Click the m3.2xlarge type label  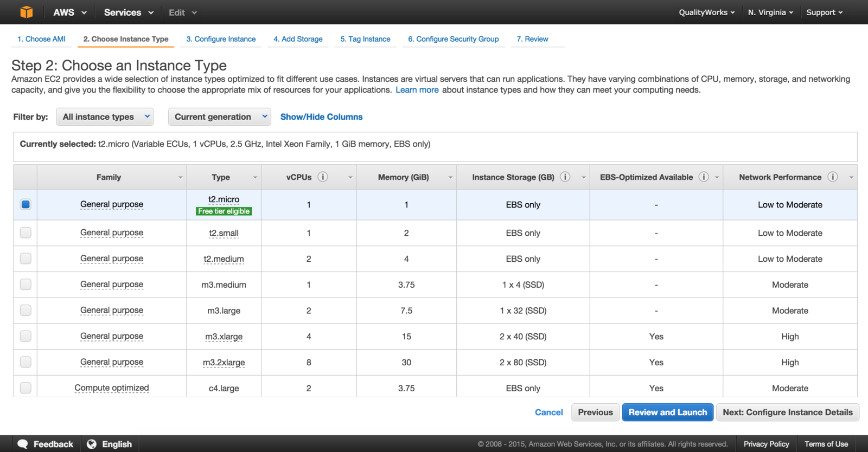pyautogui.click(x=224, y=363)
